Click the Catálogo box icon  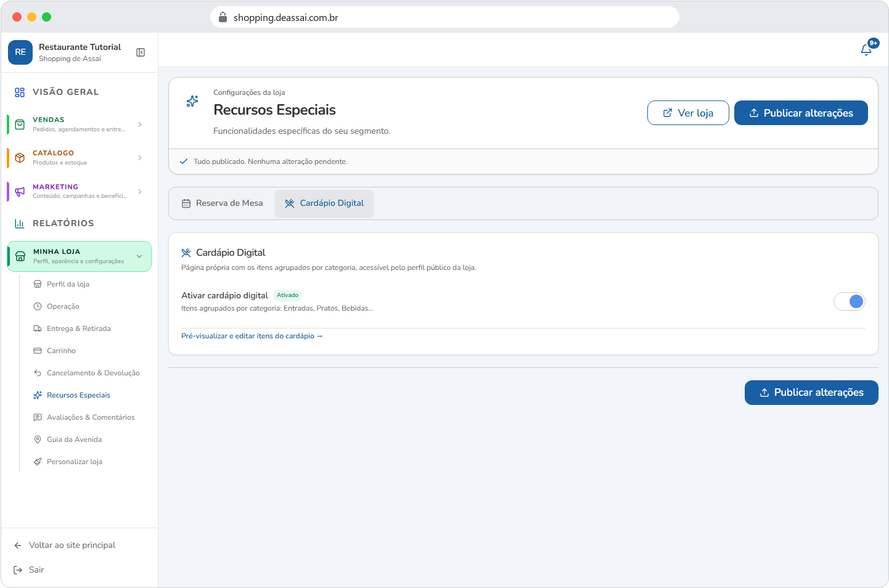click(x=20, y=158)
